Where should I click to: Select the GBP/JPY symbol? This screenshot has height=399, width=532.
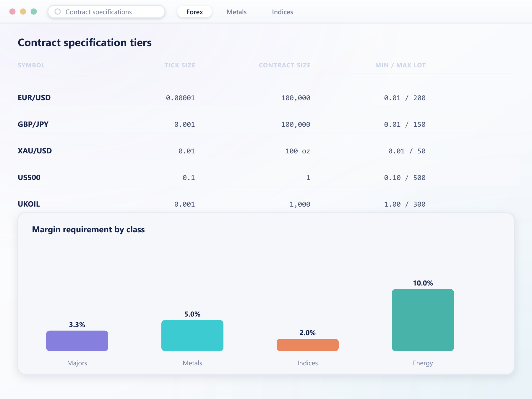click(x=33, y=124)
